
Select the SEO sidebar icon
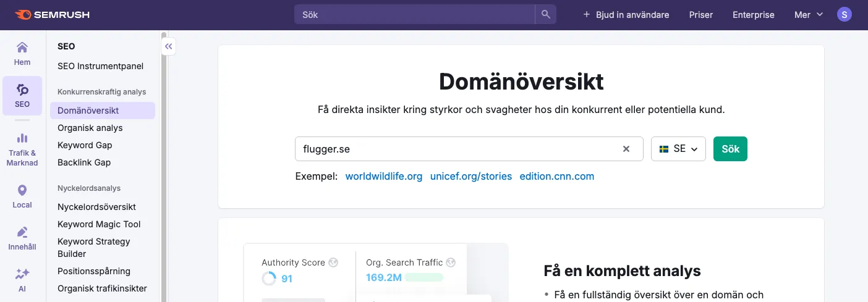22,94
